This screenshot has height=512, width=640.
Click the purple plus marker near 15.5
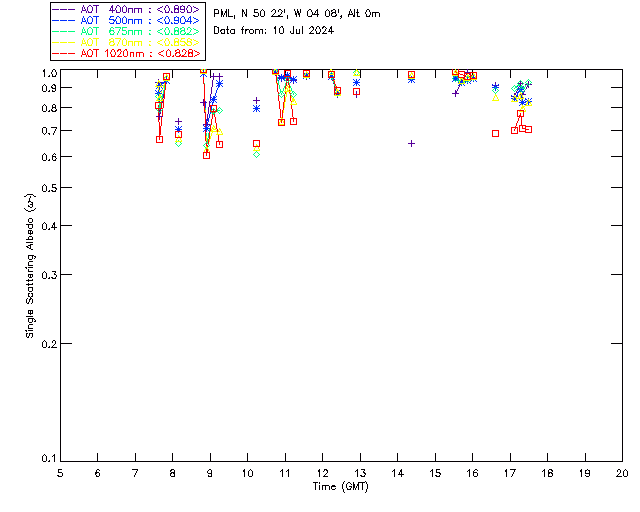pos(456,94)
